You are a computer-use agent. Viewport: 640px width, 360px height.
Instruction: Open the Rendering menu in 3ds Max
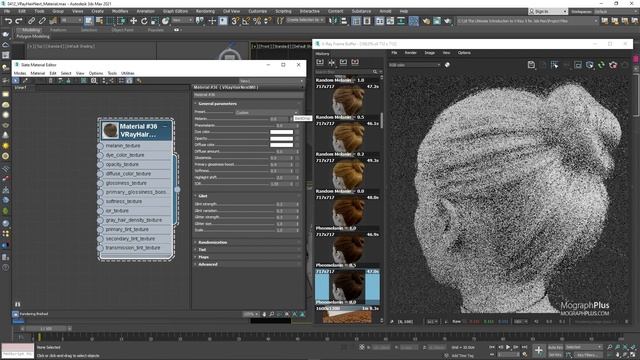pos(205,11)
